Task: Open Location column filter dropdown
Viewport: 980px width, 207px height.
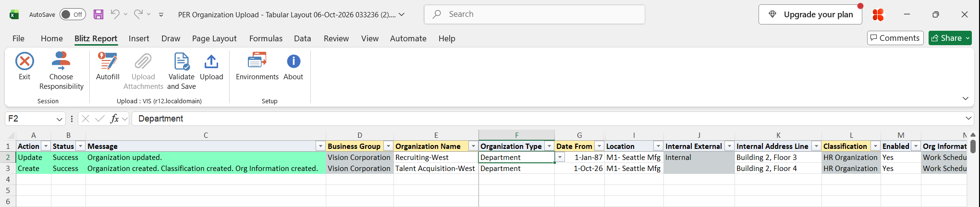Action: pyautogui.click(x=658, y=146)
